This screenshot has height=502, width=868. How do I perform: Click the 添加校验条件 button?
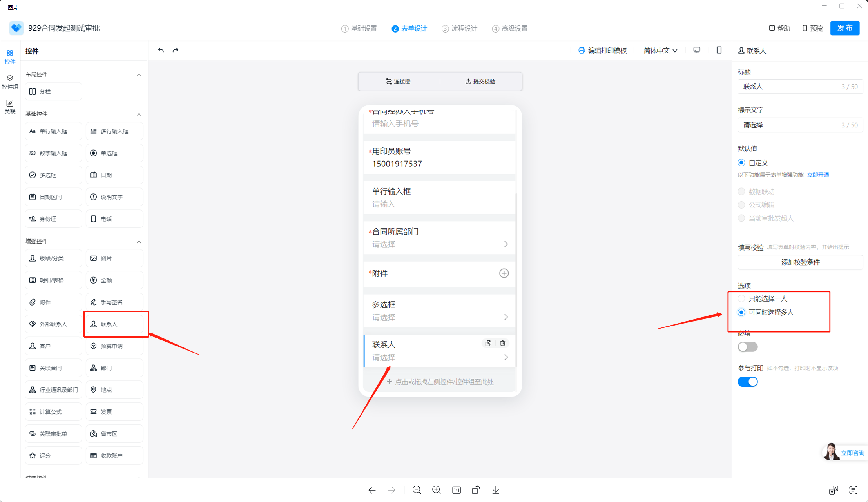click(800, 262)
